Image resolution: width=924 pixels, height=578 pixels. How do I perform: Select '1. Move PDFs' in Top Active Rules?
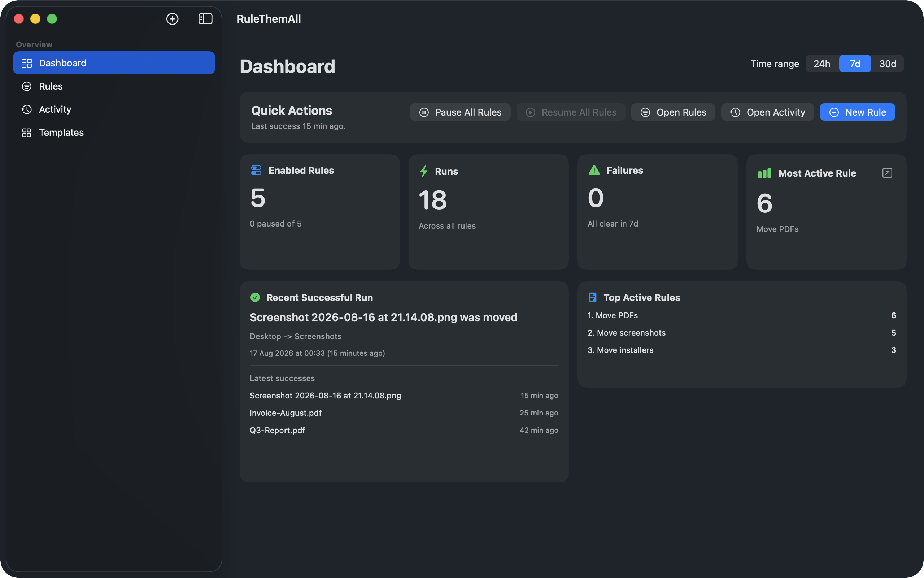coord(742,315)
